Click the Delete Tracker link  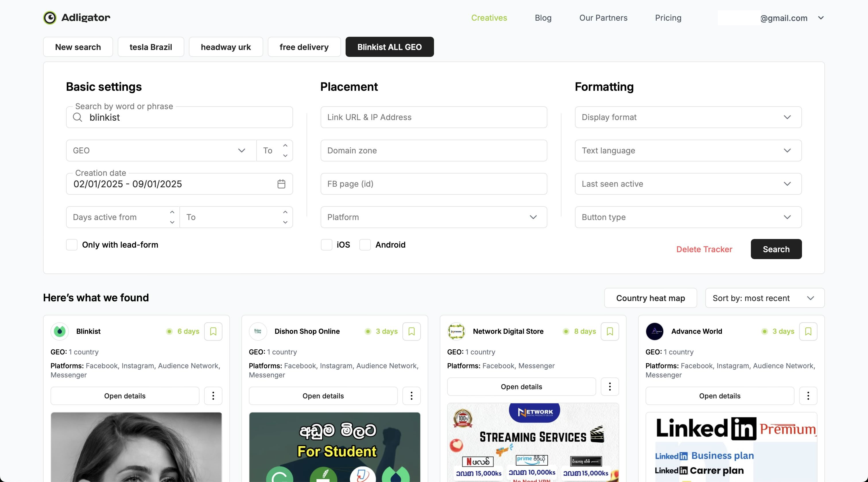pyautogui.click(x=704, y=249)
